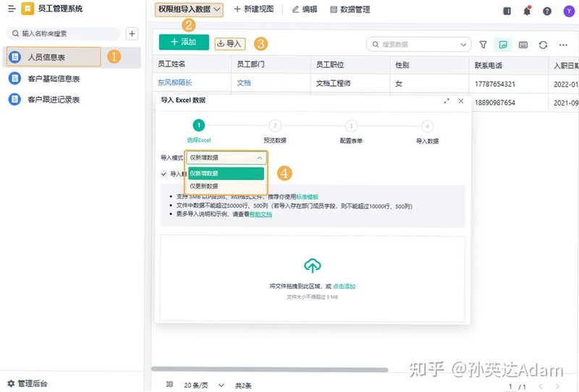Viewport: 579px width, 392px height.
Task: Open the 东风柳陌长 employee record
Action: coord(174,82)
